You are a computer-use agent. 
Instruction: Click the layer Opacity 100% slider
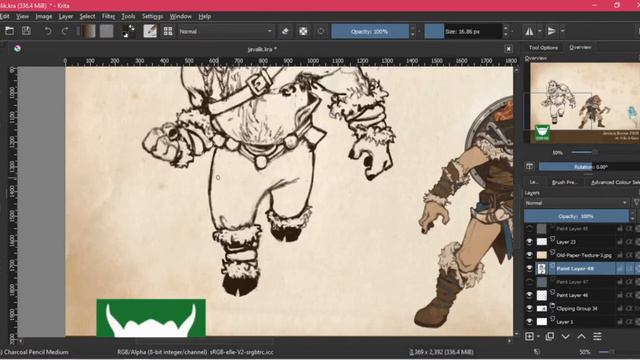click(576, 216)
